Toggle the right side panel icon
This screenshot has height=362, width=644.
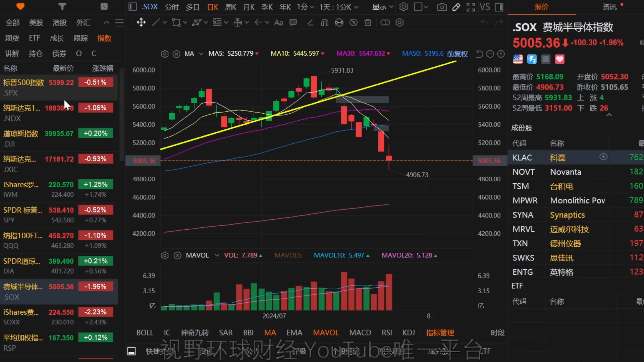click(499, 7)
